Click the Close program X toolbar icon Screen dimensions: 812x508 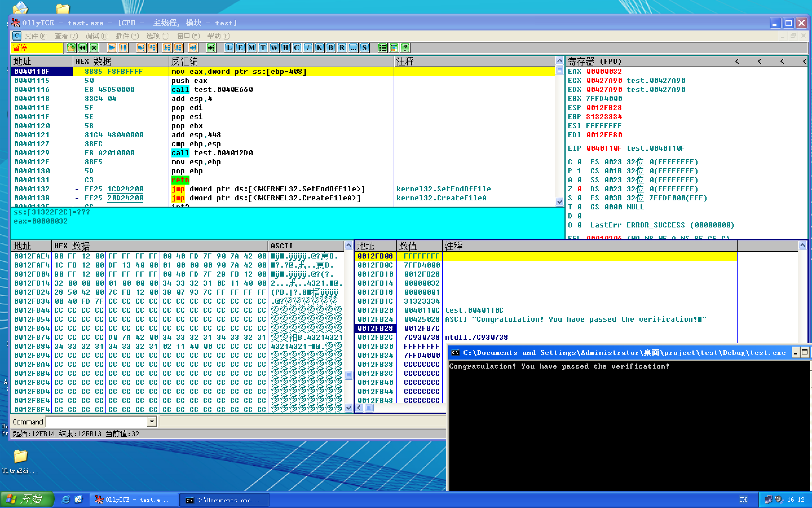[94, 48]
